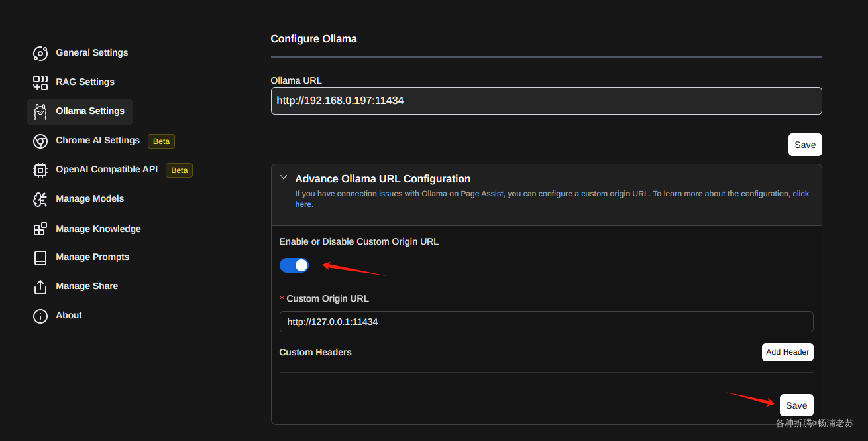Disable the Custom Origin URL toggle
868x441 pixels.
tap(294, 265)
